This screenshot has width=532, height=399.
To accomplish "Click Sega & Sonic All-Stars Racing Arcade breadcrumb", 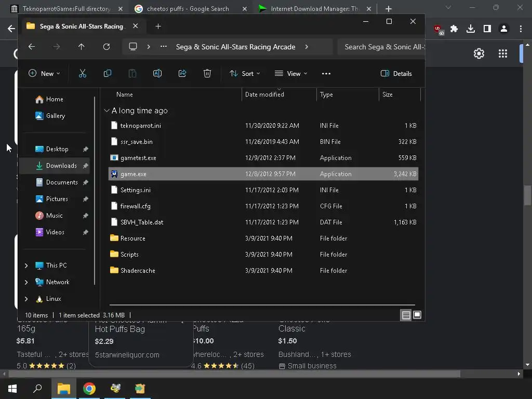I will tap(235, 47).
